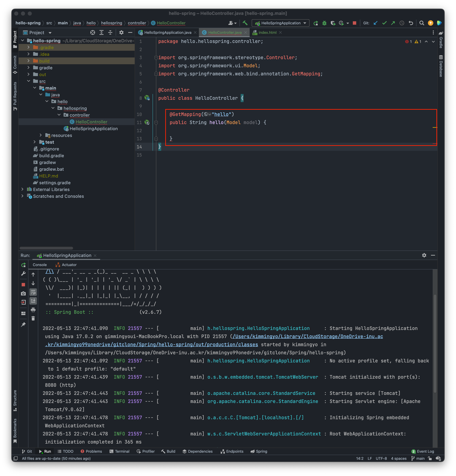Open the Terminal tool tab

coord(119,451)
